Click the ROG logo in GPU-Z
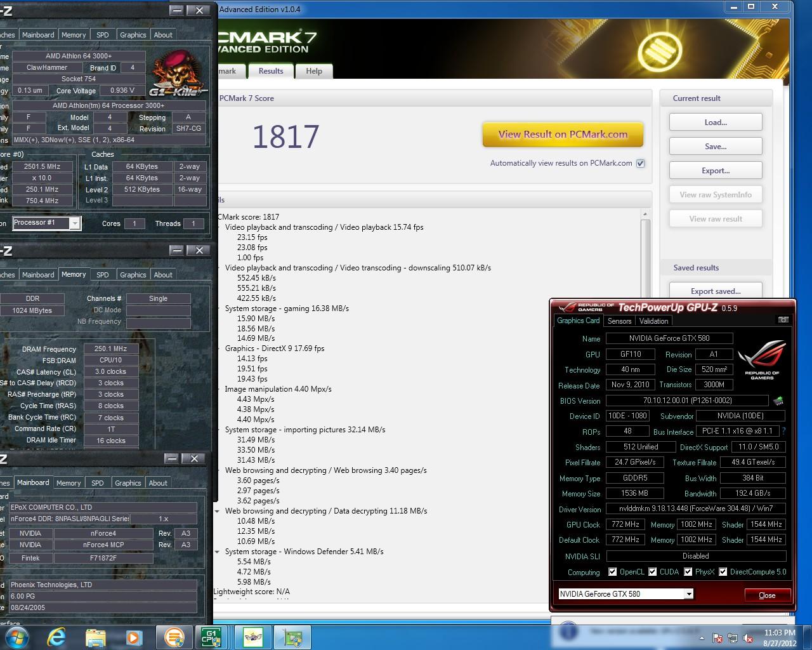This screenshot has height=650, width=812. [762, 359]
